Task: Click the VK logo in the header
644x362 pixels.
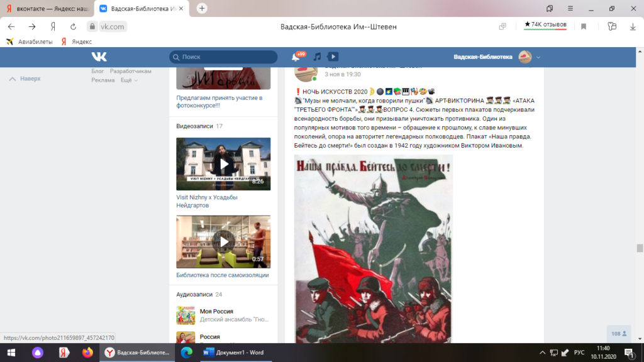Action: (x=99, y=57)
